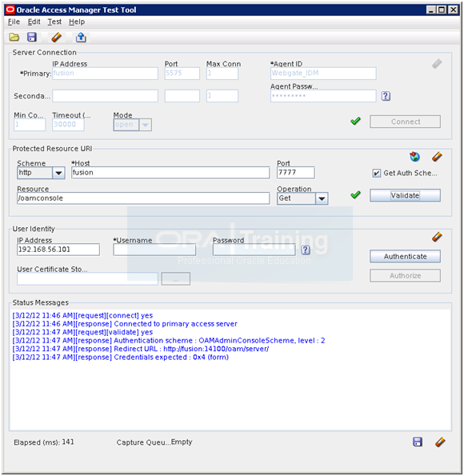464x476 pixels.
Task: Click the Authorize button
Action: point(405,276)
